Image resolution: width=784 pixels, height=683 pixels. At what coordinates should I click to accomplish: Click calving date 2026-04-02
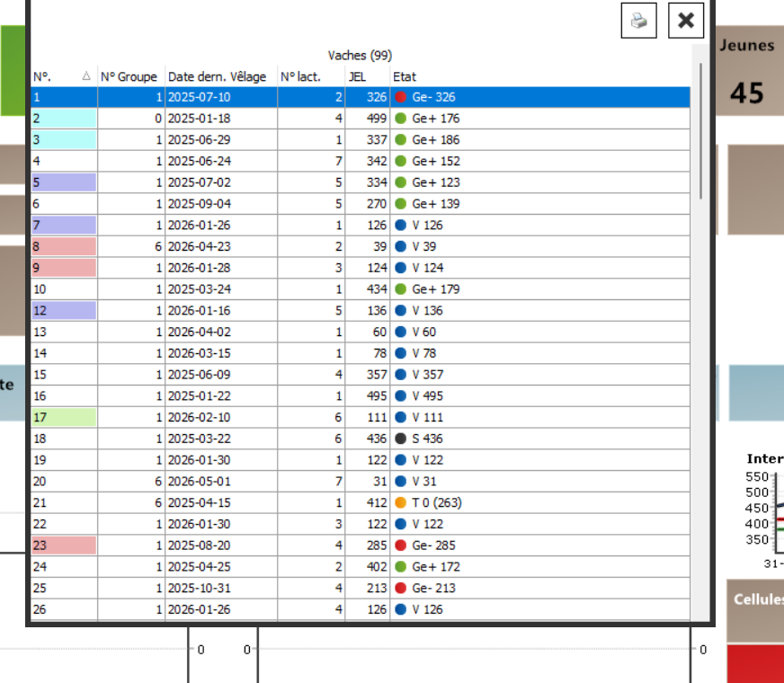click(x=199, y=332)
